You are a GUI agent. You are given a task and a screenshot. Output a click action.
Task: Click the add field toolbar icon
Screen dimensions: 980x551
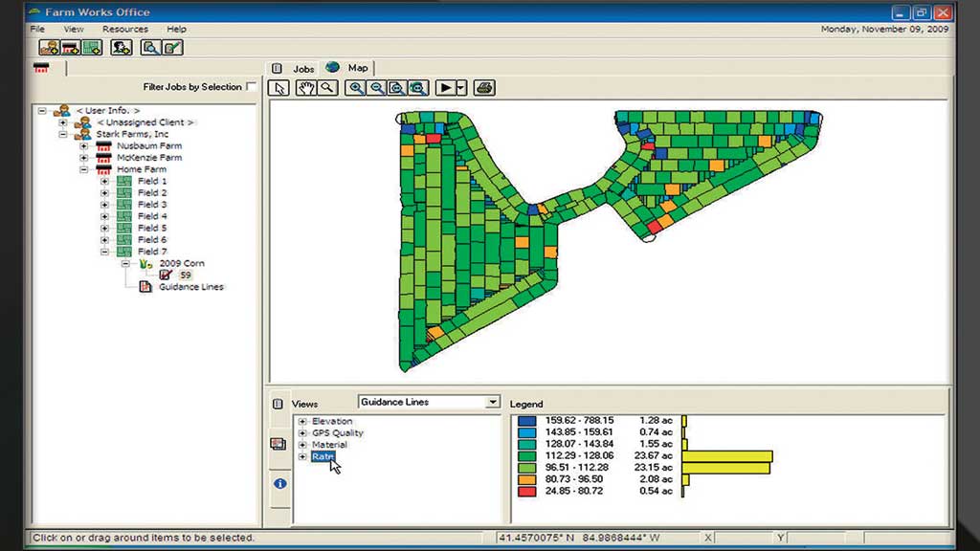(x=92, y=48)
